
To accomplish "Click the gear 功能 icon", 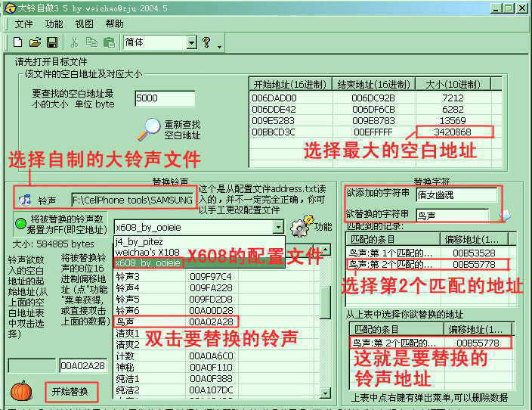I will coord(302,226).
